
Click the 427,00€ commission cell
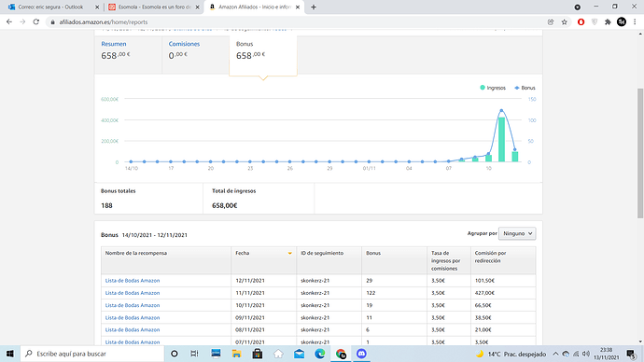[503, 293]
